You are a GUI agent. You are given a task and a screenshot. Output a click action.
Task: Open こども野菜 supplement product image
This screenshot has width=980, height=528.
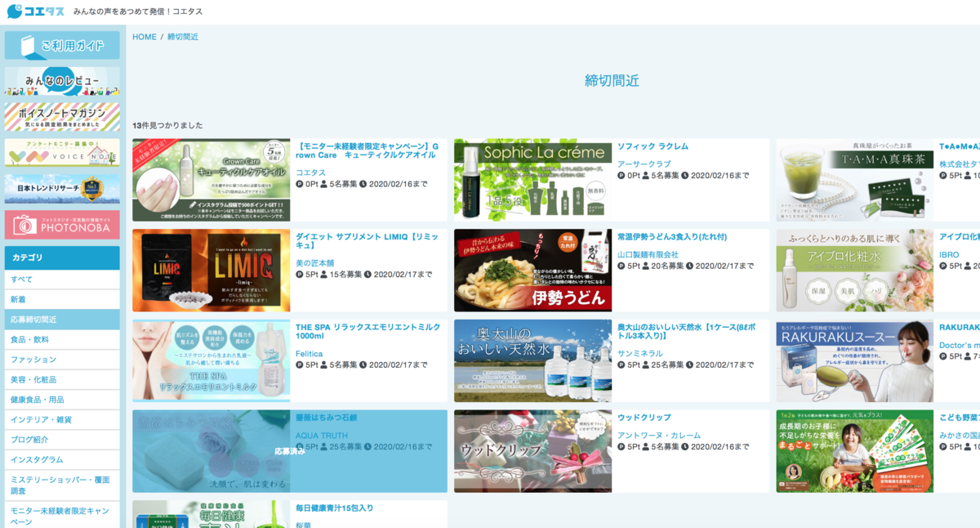coord(854,451)
